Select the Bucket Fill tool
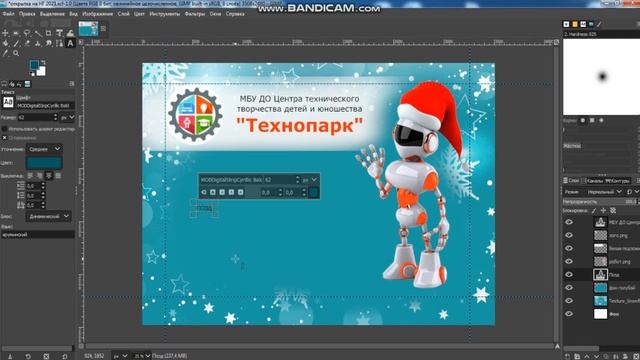Screen dimensions: 640x360 coord(5,43)
